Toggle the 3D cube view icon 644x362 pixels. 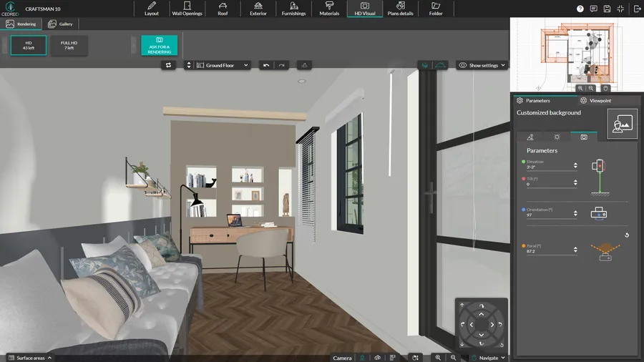click(425, 65)
